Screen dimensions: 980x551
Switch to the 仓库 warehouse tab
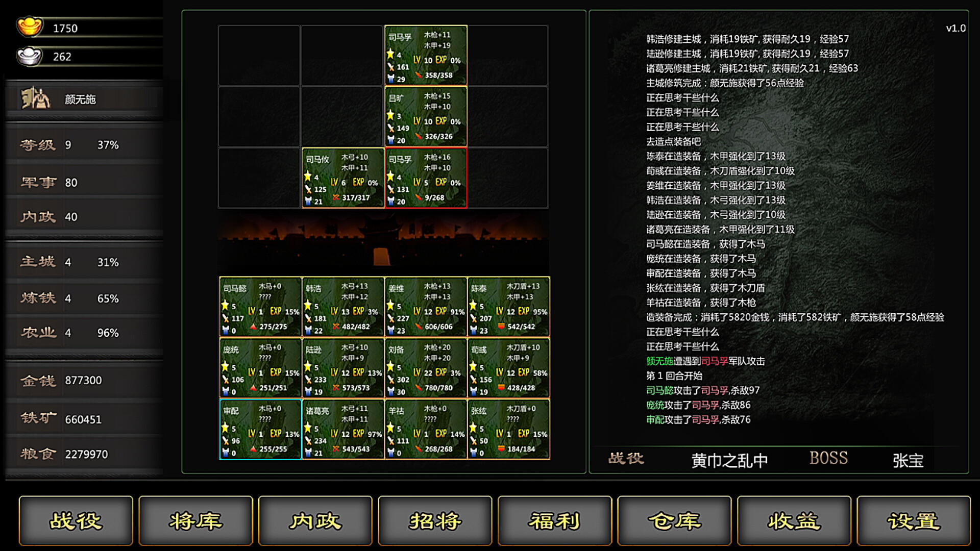point(673,521)
